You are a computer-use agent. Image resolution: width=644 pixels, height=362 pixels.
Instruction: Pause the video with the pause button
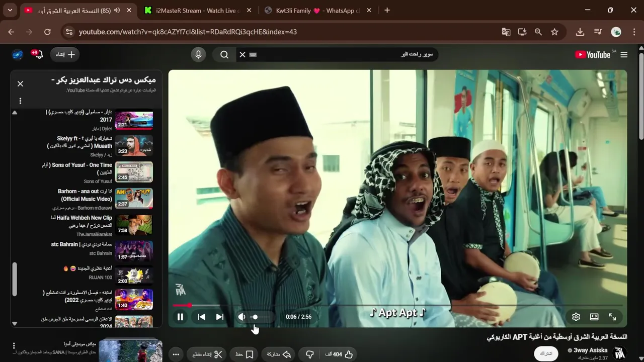point(180,317)
